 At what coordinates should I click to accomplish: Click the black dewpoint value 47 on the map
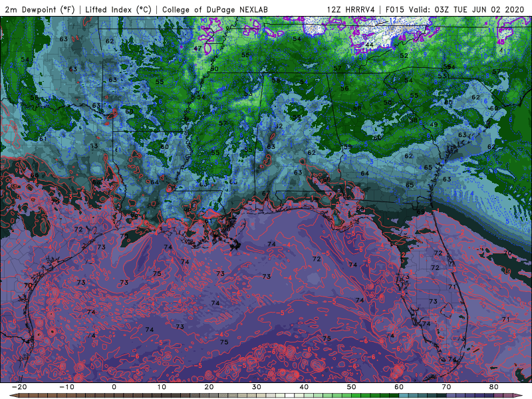(x=198, y=49)
